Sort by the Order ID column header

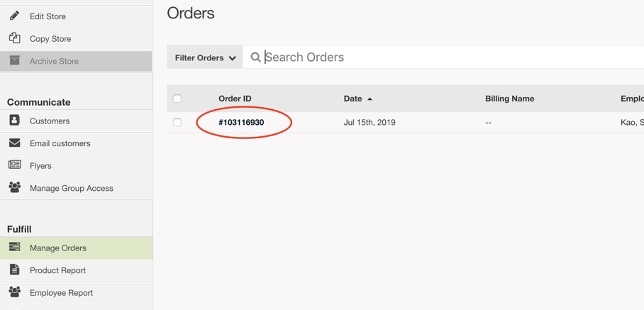pyautogui.click(x=235, y=99)
